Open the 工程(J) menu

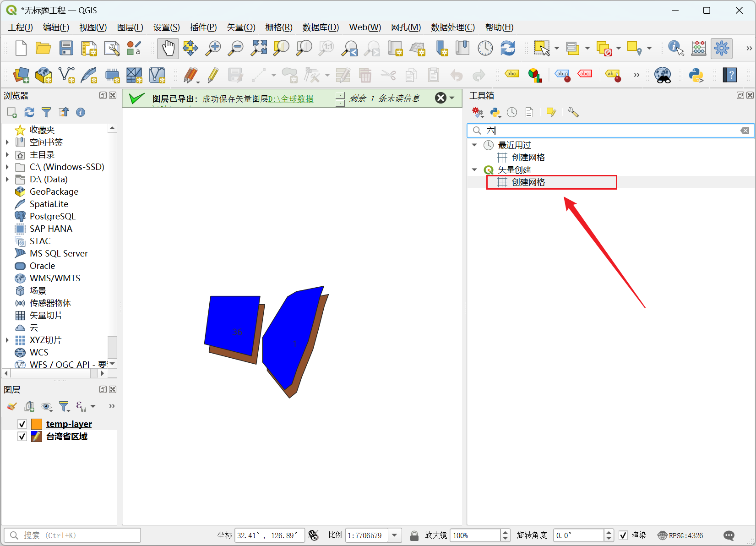[x=21, y=27]
